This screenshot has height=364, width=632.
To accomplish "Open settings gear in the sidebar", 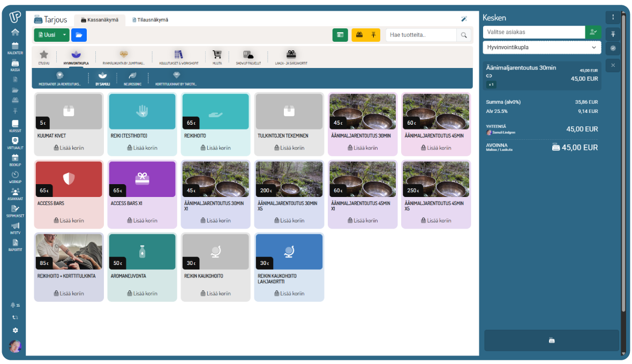I will click(x=15, y=330).
